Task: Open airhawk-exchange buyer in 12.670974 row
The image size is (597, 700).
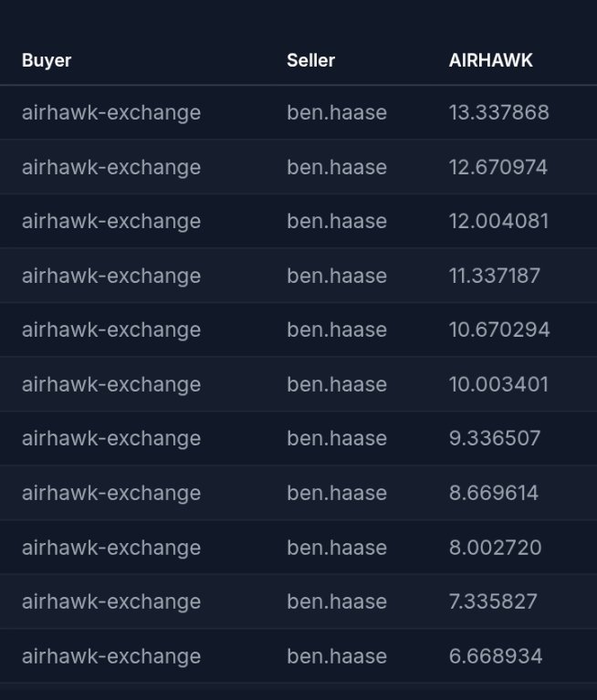Action: pyautogui.click(x=111, y=167)
